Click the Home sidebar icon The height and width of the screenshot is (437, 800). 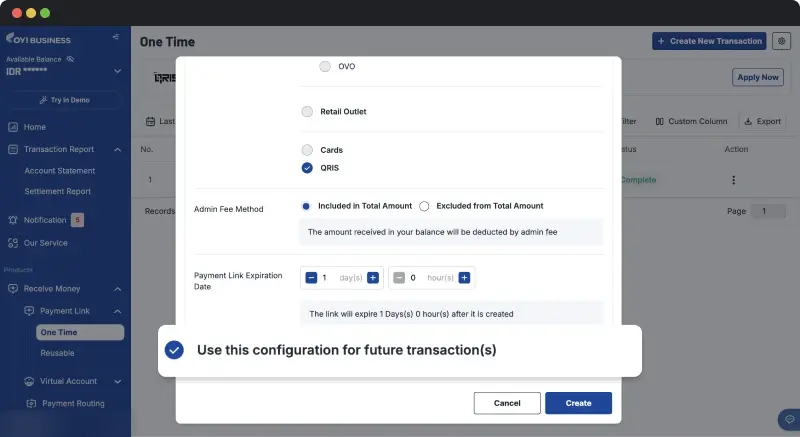tap(13, 127)
